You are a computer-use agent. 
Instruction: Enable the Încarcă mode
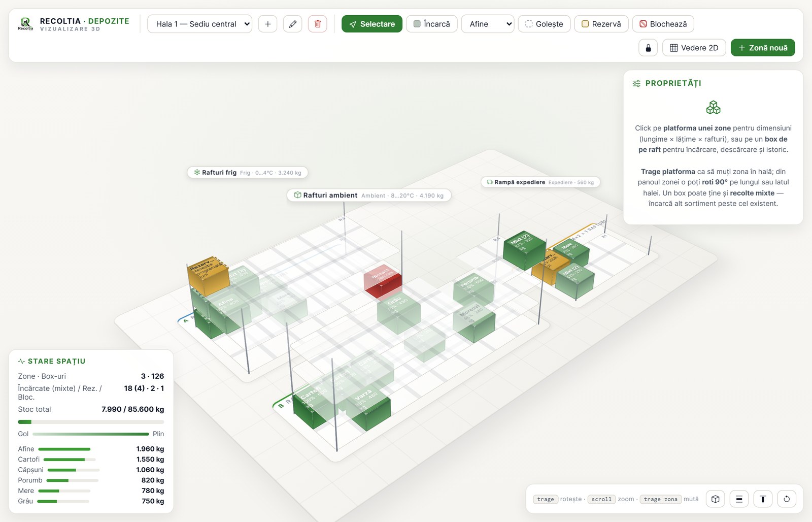[x=432, y=24]
